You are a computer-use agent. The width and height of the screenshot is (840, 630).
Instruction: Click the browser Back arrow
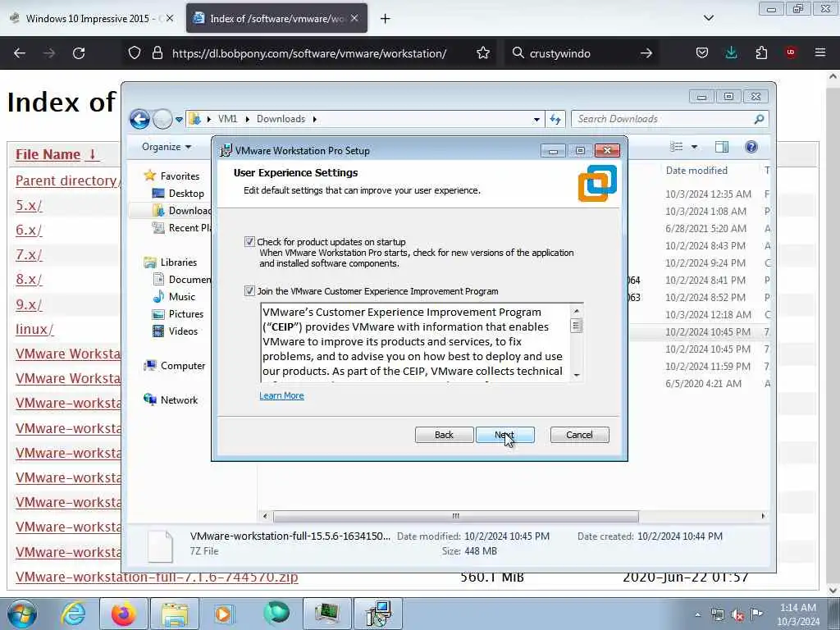(x=20, y=53)
